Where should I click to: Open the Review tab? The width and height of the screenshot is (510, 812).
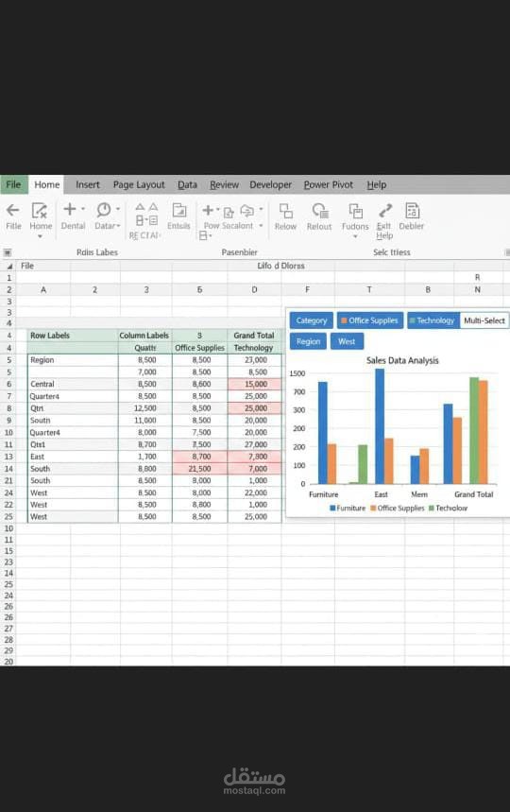click(224, 185)
